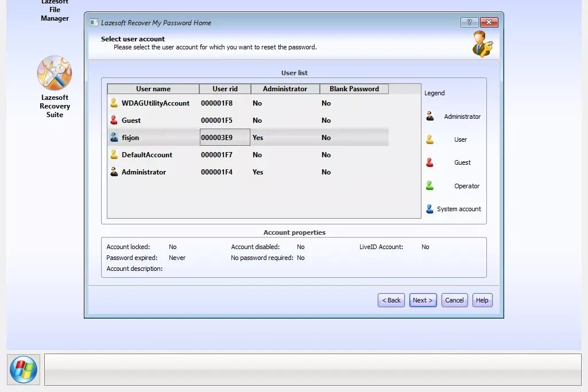Click the blue System account legend icon
This screenshot has height=392, width=588.
430,209
